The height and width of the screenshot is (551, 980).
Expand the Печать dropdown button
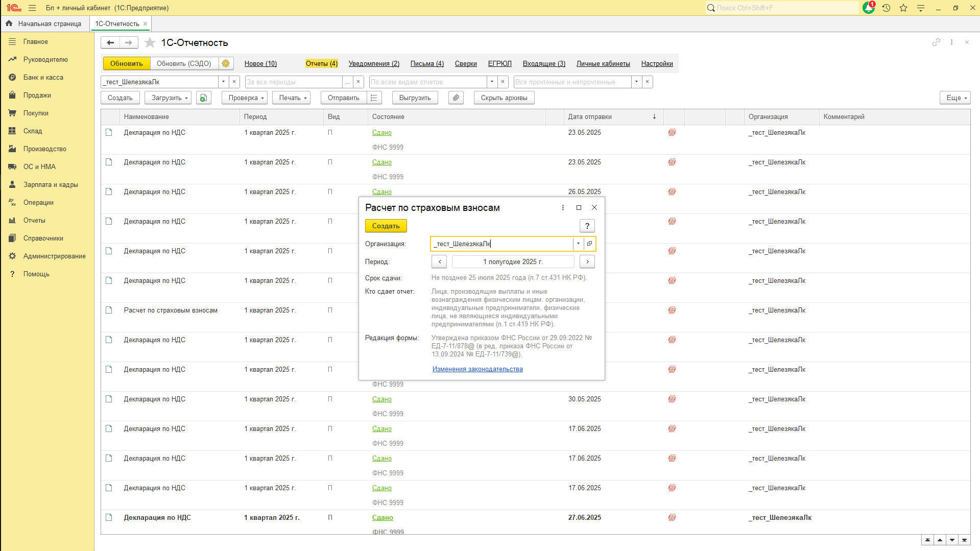[x=291, y=98]
